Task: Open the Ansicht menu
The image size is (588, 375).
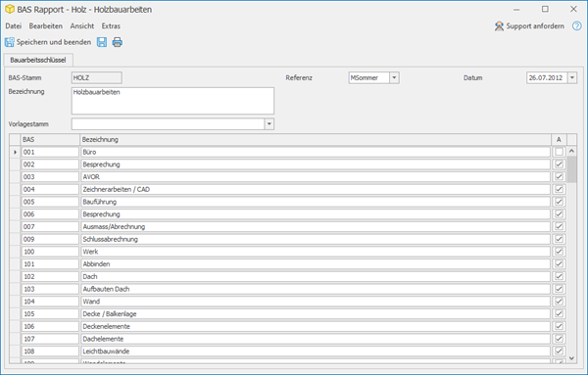Action: [x=82, y=26]
